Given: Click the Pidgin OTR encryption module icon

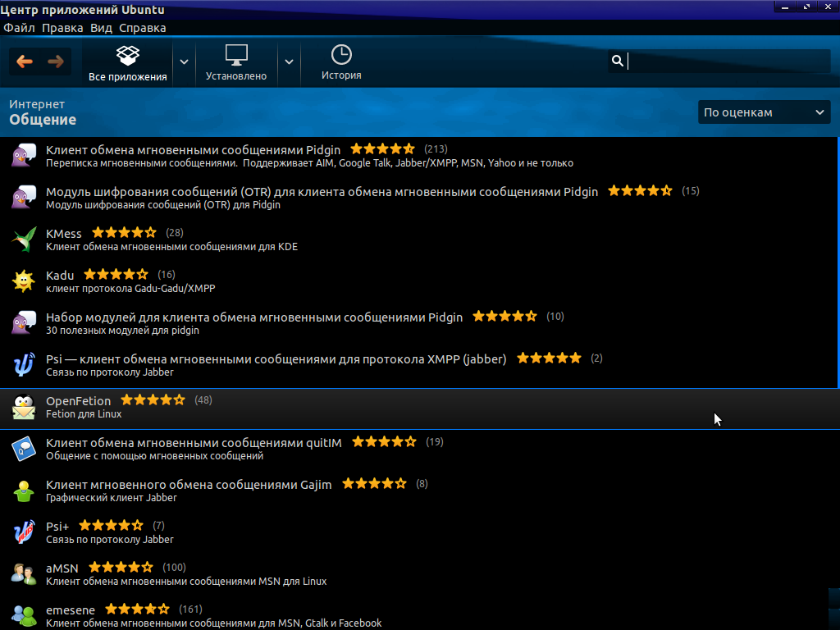Looking at the screenshot, I should click(x=24, y=198).
